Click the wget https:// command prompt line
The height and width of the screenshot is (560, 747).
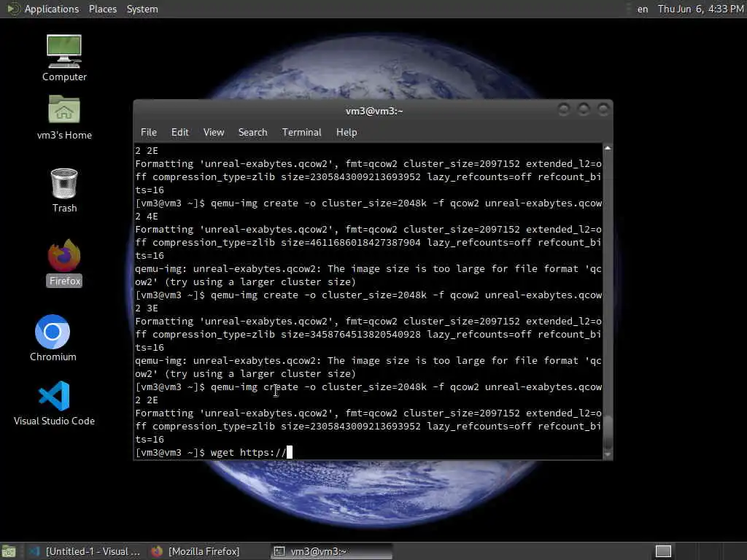(x=214, y=452)
